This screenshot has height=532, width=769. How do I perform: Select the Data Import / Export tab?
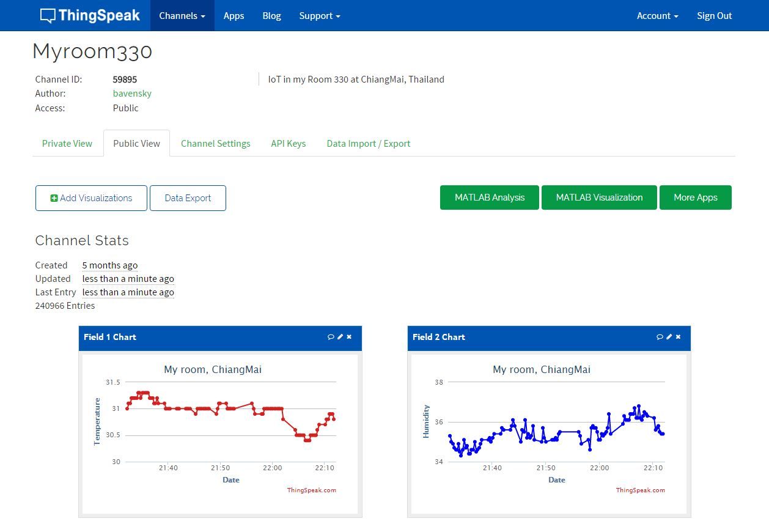click(x=368, y=144)
